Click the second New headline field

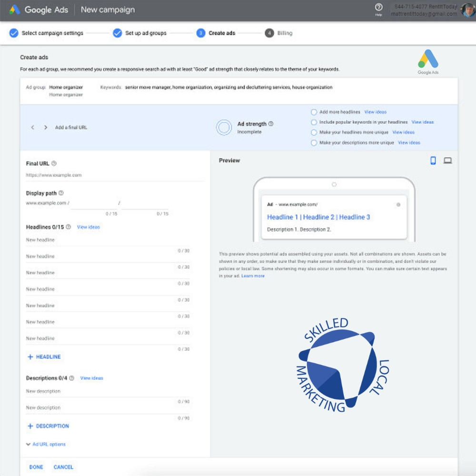pyautogui.click(x=108, y=257)
